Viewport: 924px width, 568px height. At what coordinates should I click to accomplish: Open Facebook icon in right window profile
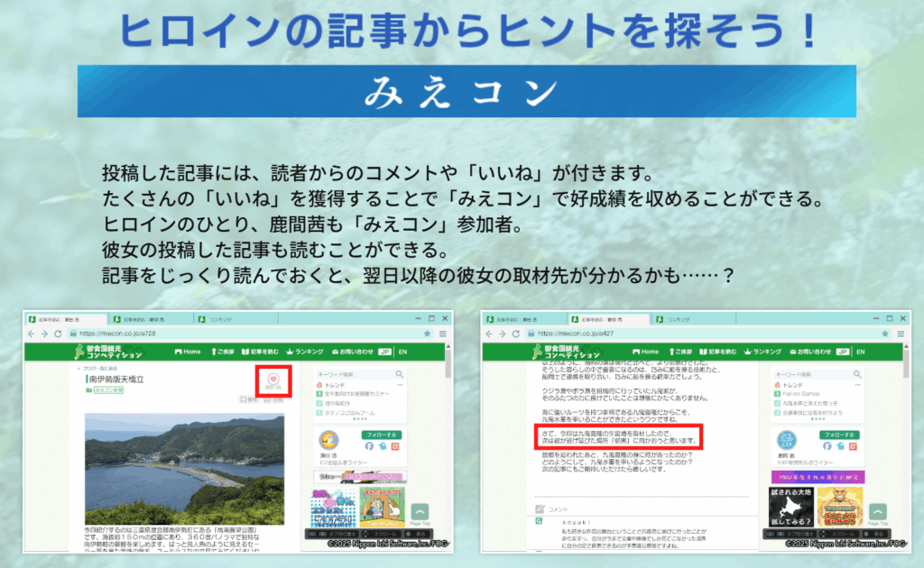(x=827, y=446)
